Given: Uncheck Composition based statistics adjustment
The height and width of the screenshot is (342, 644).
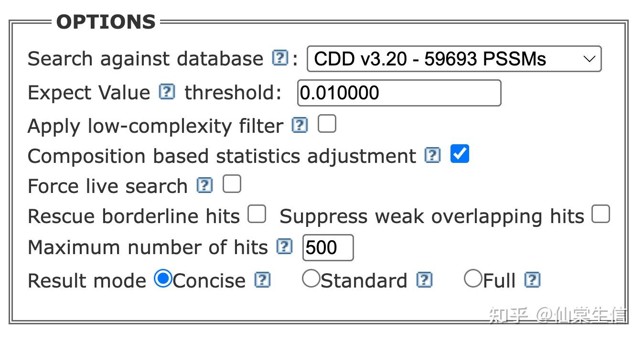Looking at the screenshot, I should (460, 154).
